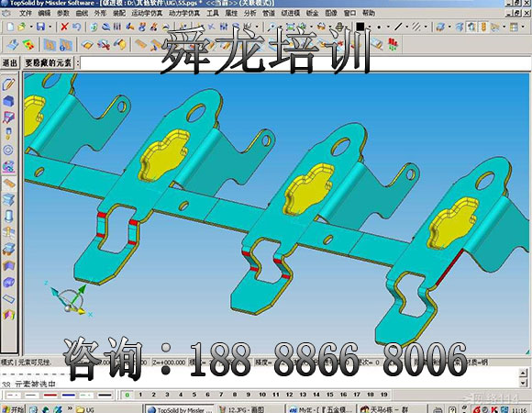Click the message area scroll up arrow
Screen dimensions: 532x413
524,373
